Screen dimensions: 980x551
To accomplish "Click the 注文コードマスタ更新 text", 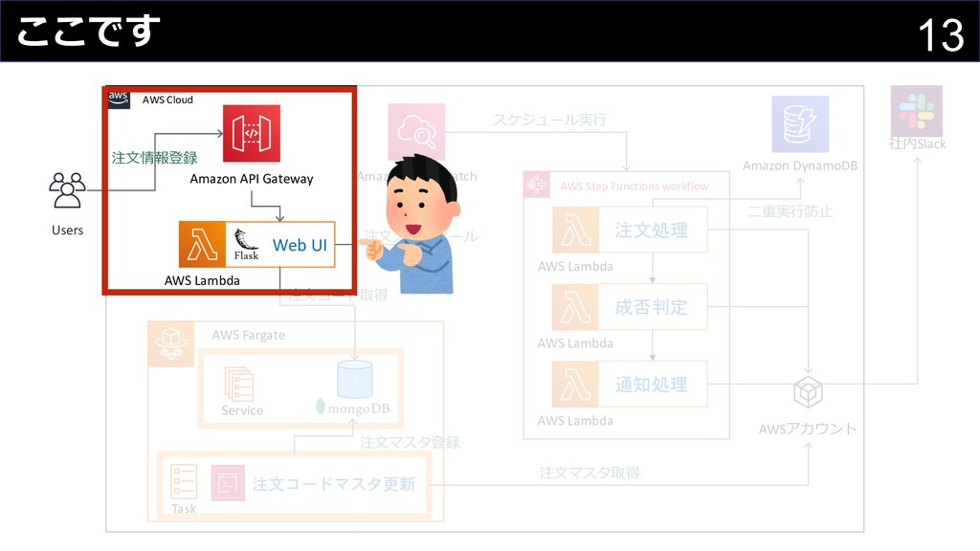I will click(x=334, y=483).
